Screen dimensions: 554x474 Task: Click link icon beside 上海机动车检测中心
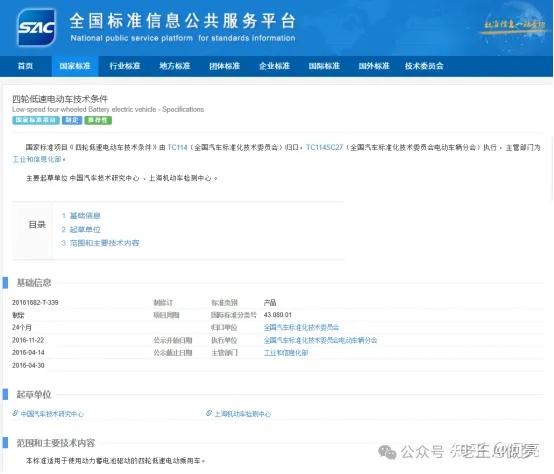[209, 413]
